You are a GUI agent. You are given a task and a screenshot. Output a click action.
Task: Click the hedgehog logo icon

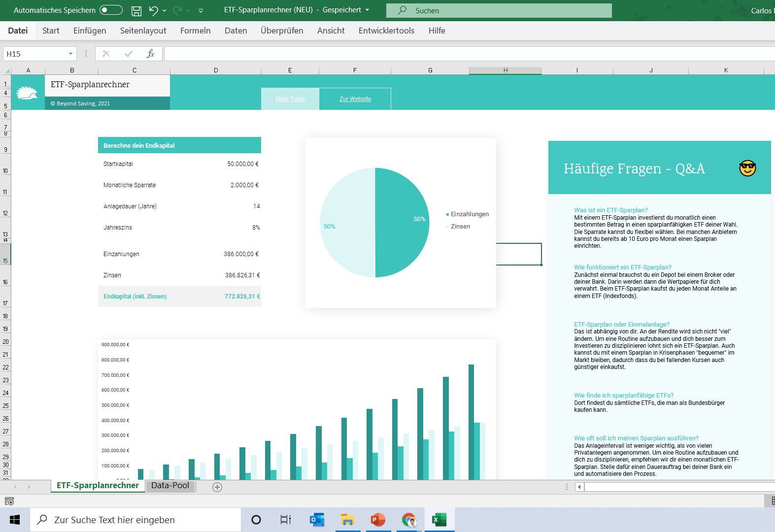pyautogui.click(x=27, y=93)
